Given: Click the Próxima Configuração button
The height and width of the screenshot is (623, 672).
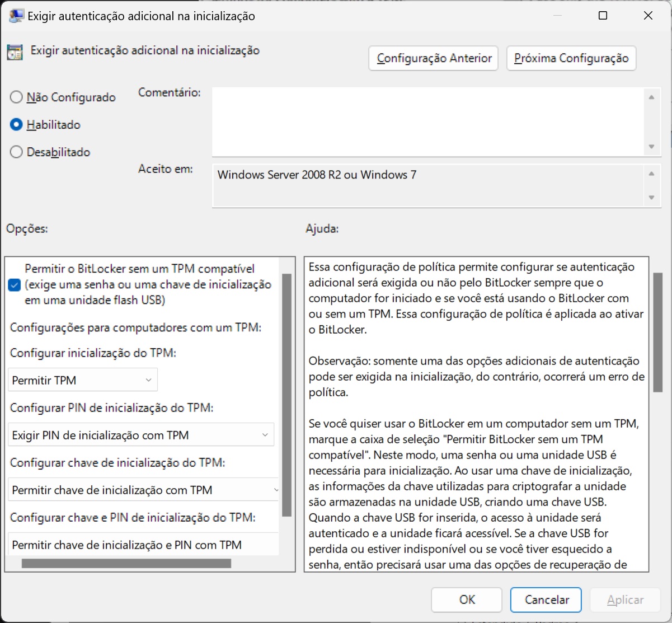Looking at the screenshot, I should [571, 58].
